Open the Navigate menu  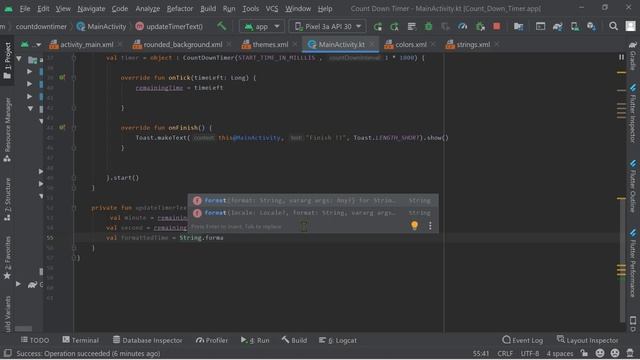point(91,8)
